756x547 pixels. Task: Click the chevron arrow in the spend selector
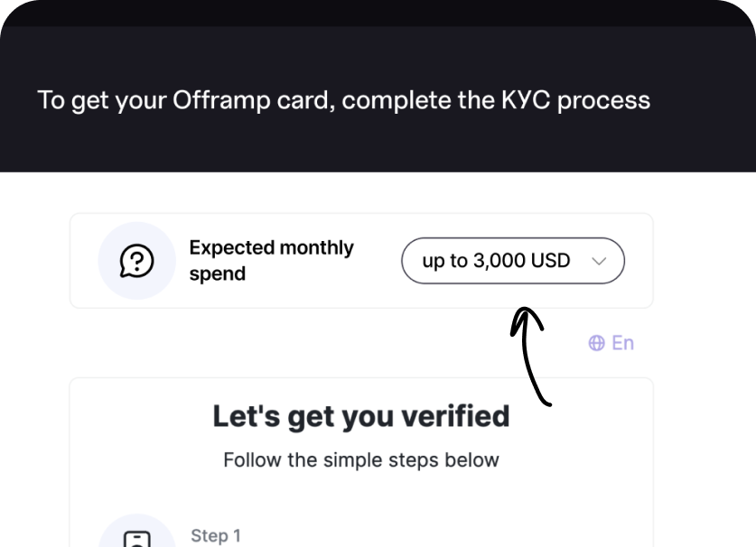coord(599,261)
